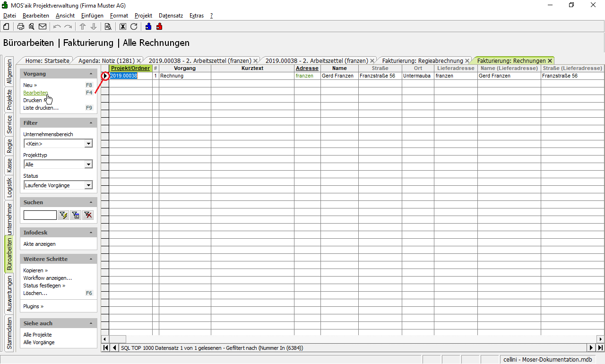
Task: Open the filter form funnel icon
Action: (76, 216)
